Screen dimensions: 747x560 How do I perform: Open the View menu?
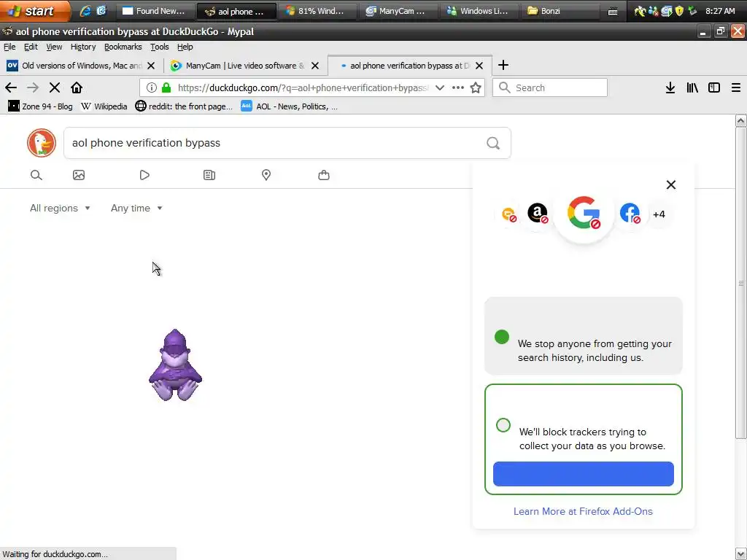pos(54,47)
